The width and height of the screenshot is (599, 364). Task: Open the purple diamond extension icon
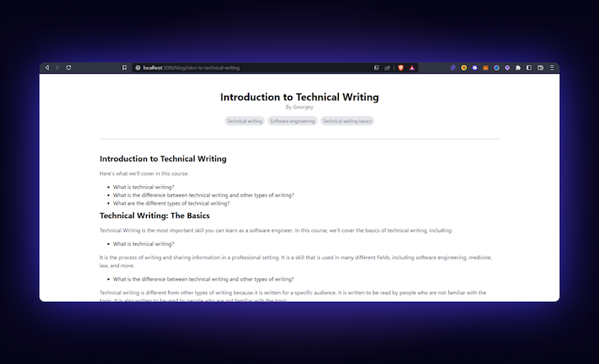pos(507,67)
